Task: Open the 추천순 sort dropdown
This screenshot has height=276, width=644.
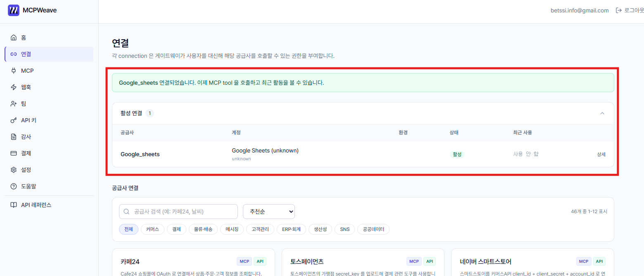Action: pos(269,212)
